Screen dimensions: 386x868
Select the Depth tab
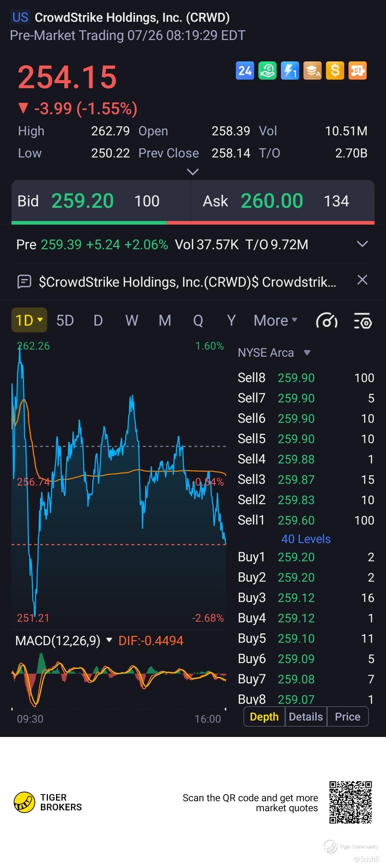(x=264, y=717)
